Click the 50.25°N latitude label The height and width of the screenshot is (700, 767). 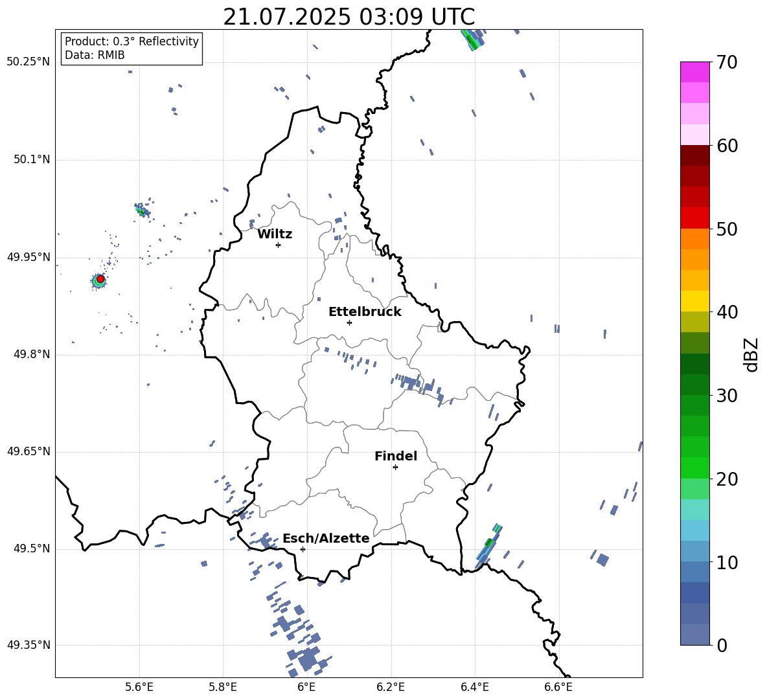[29, 62]
